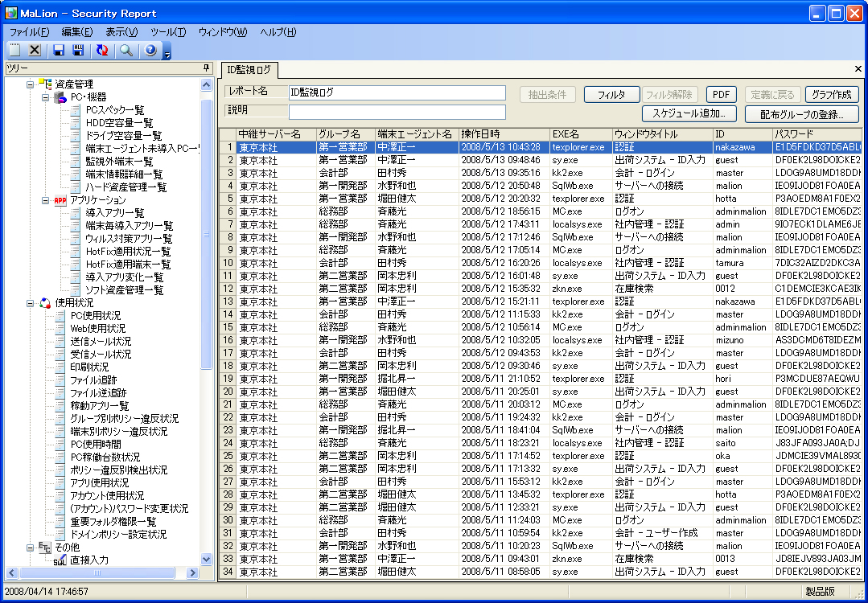Click the black X delete toolbar icon
868x603 pixels.
[x=35, y=51]
